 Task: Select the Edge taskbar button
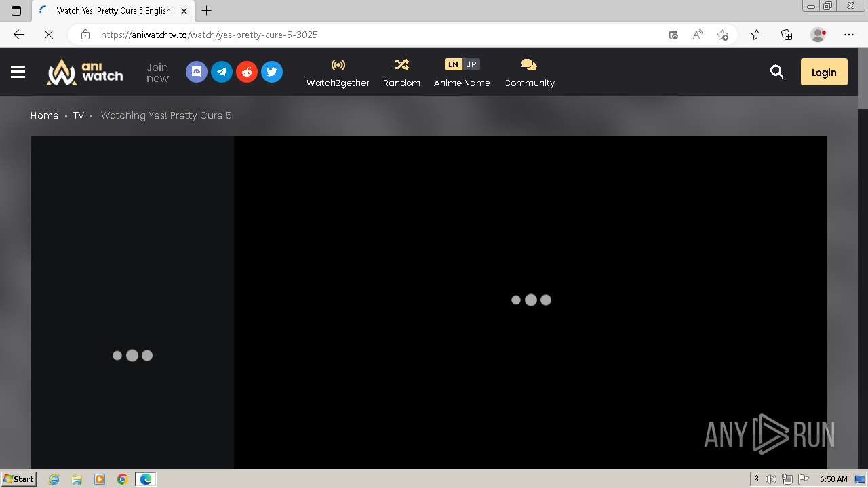[146, 479]
